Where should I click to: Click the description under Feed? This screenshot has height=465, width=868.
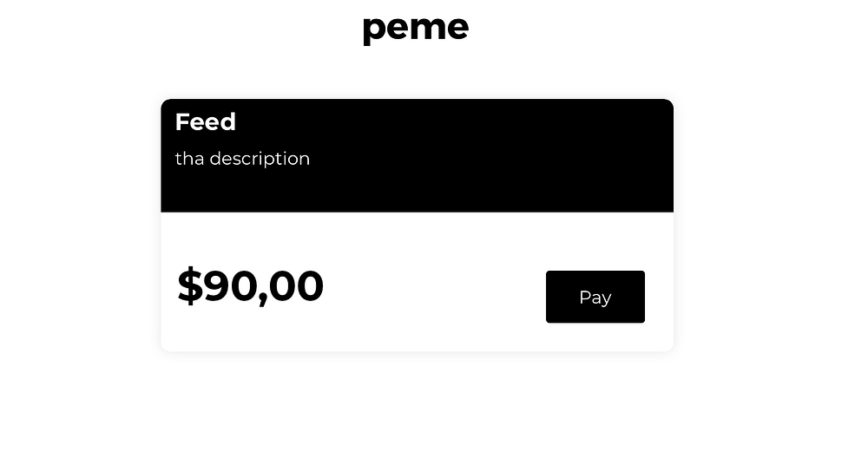pos(242,159)
